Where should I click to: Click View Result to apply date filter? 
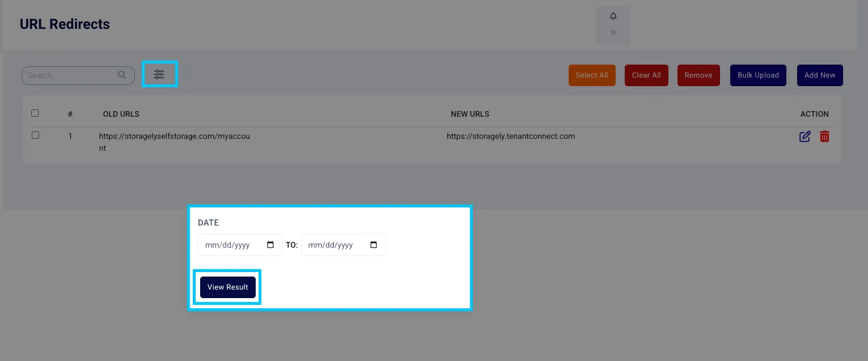coord(228,287)
